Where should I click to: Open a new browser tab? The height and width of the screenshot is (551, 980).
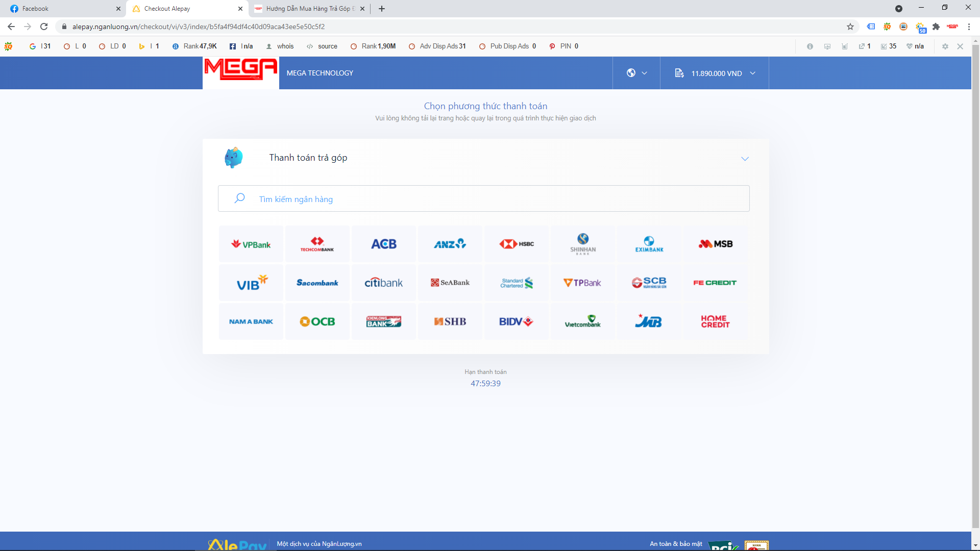pos(382,9)
